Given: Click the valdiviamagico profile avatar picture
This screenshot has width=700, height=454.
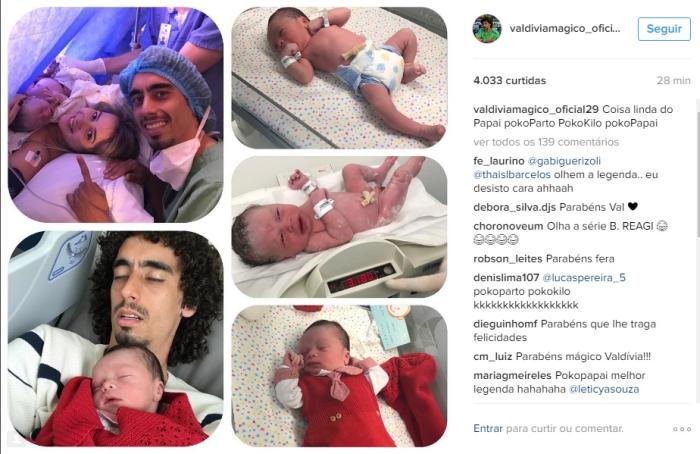Looking at the screenshot, I should [487, 29].
